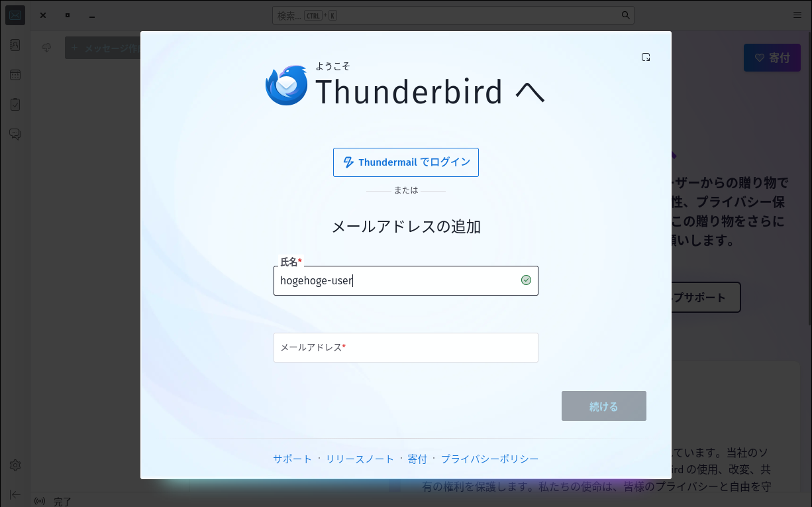Click the 完了 status bar text
This screenshot has width=812, height=507.
coord(62,502)
